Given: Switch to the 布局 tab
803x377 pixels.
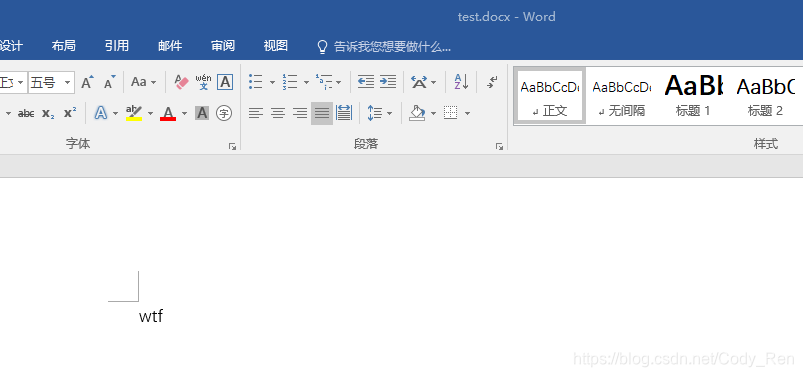Looking at the screenshot, I should click(x=64, y=46).
